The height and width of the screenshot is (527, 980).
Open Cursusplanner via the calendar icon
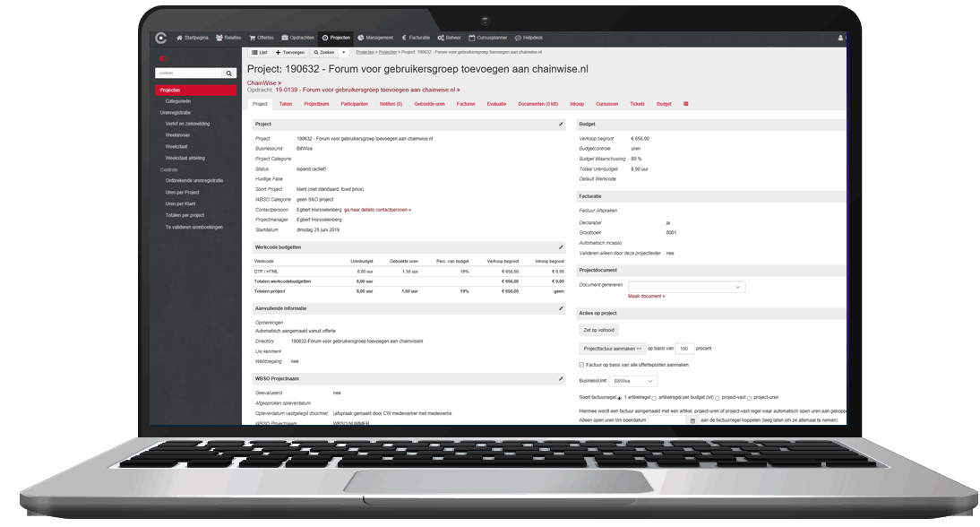click(473, 37)
